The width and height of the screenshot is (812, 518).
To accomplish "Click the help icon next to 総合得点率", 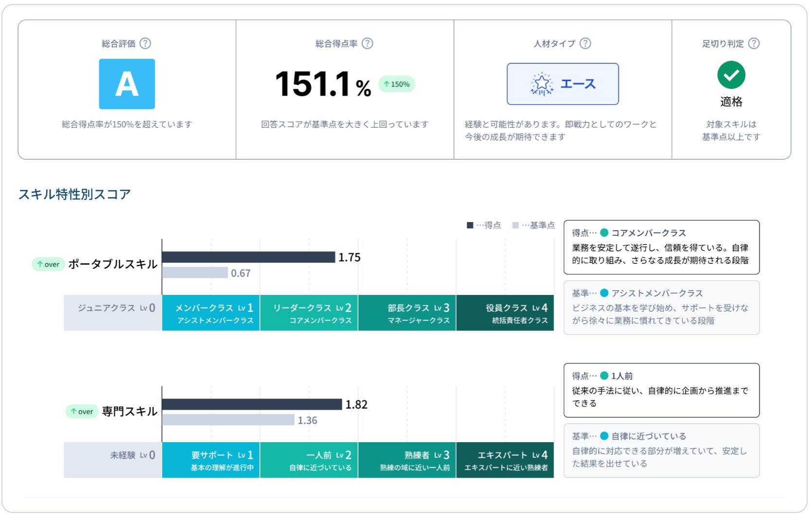I will point(368,43).
